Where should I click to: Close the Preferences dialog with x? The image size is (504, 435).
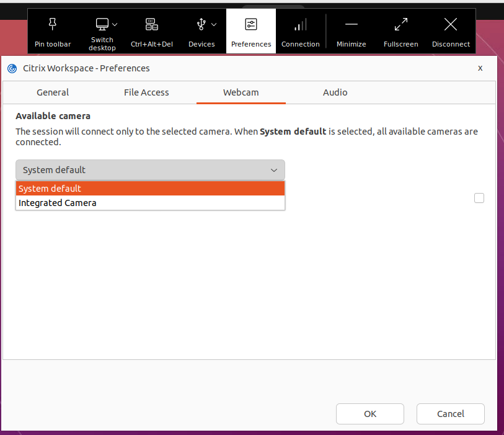(480, 68)
